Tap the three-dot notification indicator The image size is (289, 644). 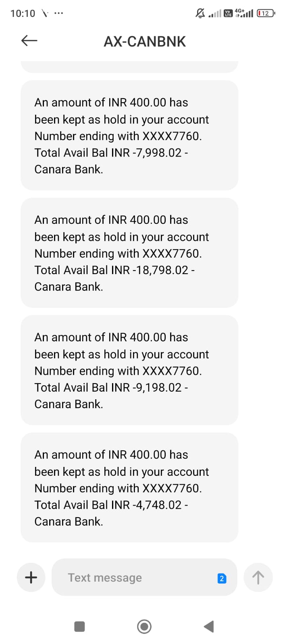click(58, 13)
